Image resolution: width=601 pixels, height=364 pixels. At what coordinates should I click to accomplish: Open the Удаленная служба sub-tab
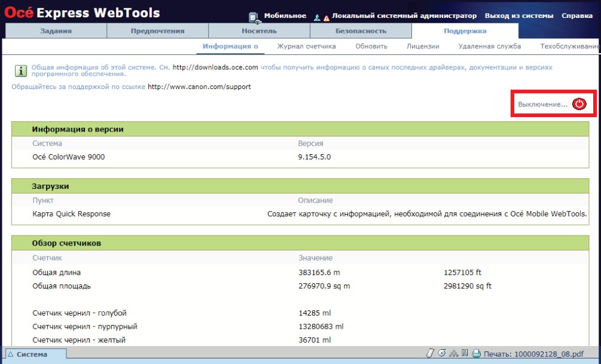(489, 47)
